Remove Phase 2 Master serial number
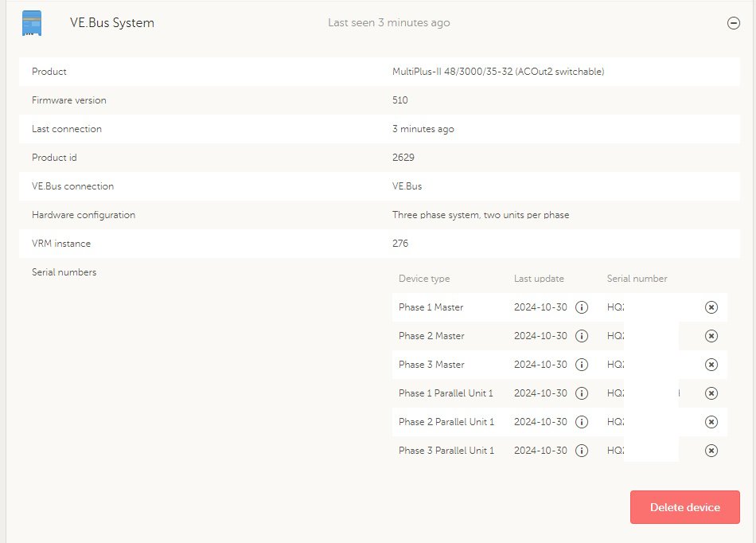 coord(711,336)
